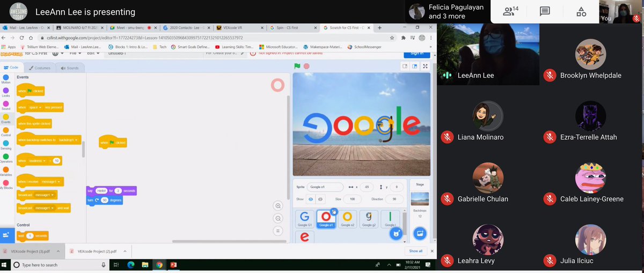The image size is (644, 273).
Task: Enter full screen stage mode
Action: pos(426,67)
